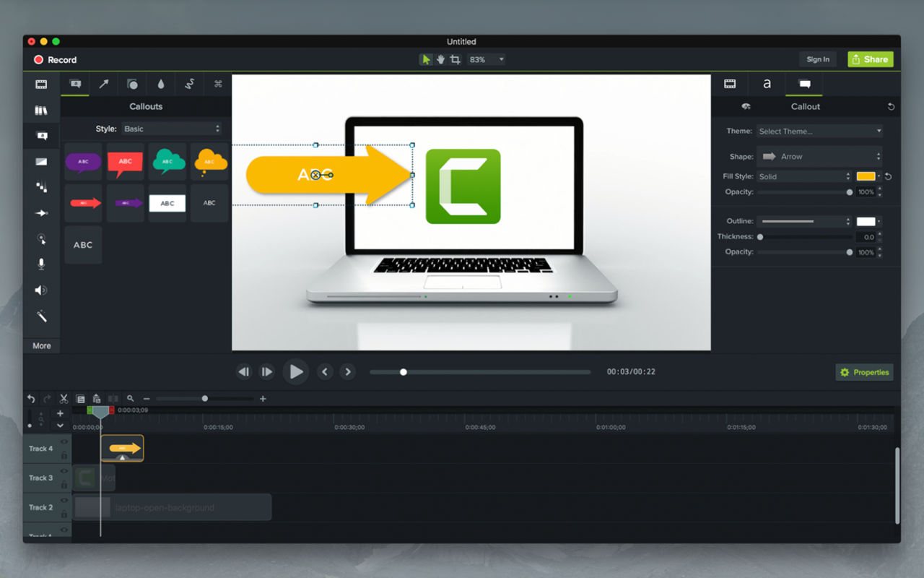924x578 pixels.
Task: Open the Media bin panel
Action: click(41, 85)
